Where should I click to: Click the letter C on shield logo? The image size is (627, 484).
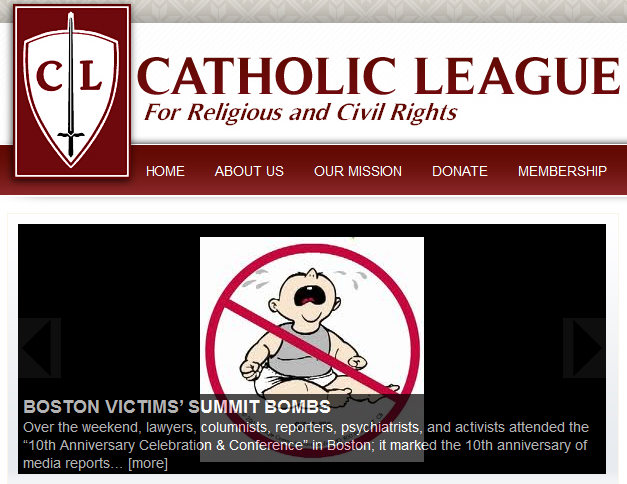(50, 75)
